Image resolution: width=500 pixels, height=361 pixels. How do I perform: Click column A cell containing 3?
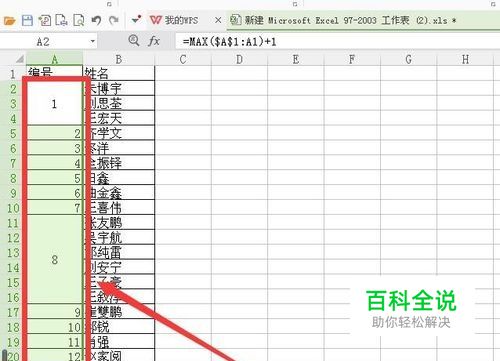54,148
